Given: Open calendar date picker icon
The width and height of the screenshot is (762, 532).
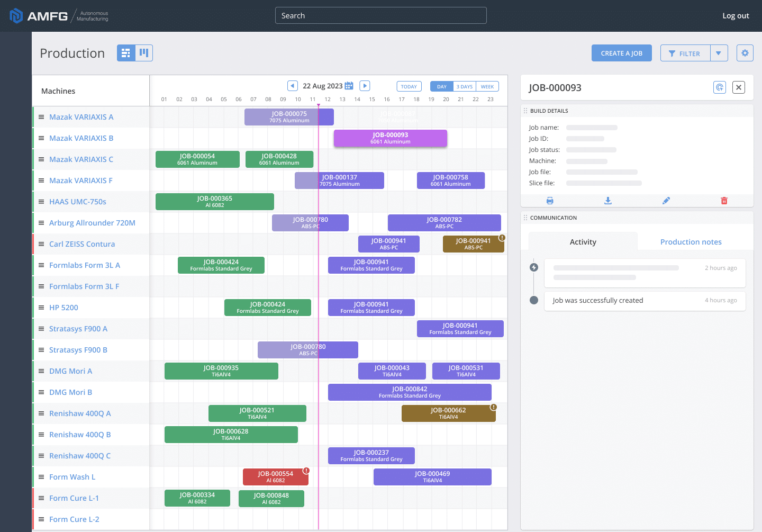Looking at the screenshot, I should pos(349,86).
